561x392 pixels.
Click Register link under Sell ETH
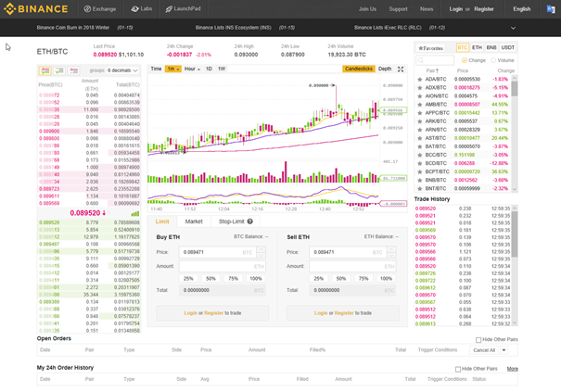[344, 313]
